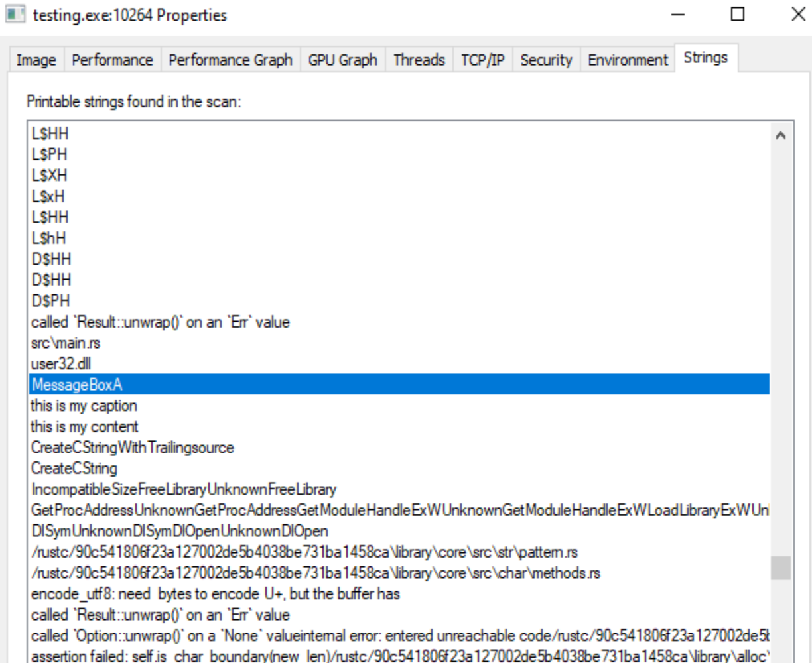Select the Strings tab
Image resolution: width=812 pixels, height=663 pixels.
(705, 58)
